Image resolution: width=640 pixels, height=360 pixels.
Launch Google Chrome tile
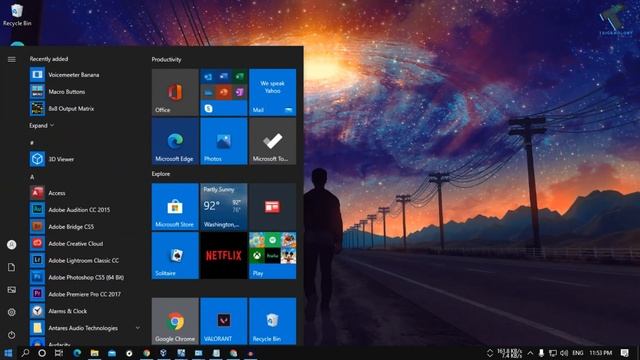175,321
